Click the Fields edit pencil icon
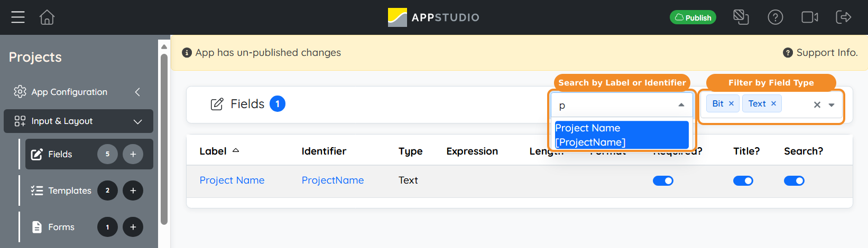The width and height of the screenshot is (868, 248). point(217,104)
